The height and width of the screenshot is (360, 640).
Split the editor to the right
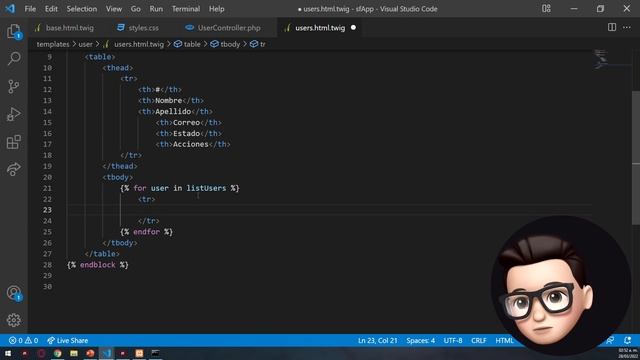(x=612, y=27)
